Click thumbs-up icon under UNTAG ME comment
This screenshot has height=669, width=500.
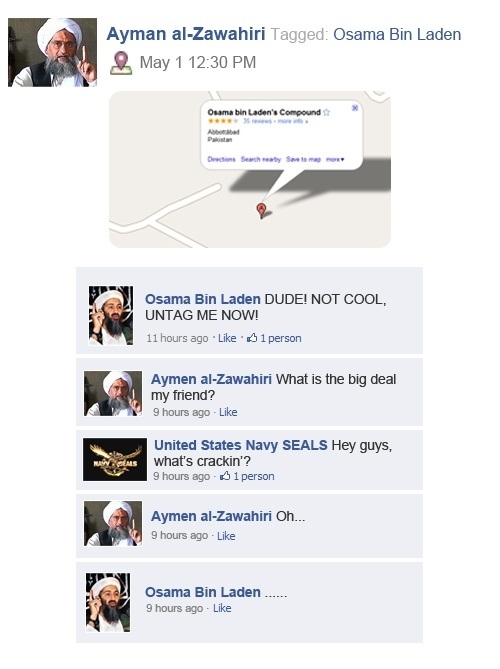click(252, 338)
